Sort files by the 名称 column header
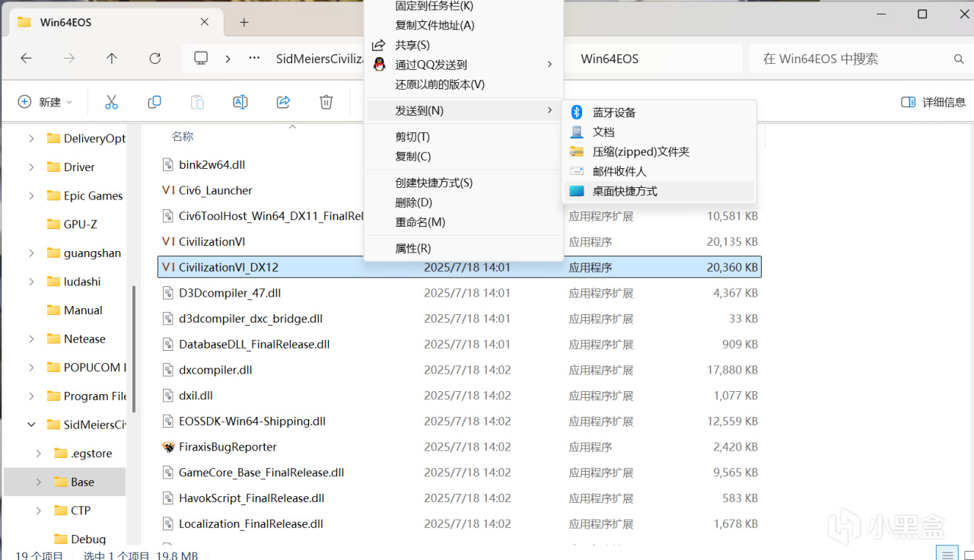Viewport: 974px width, 560px height. click(183, 136)
